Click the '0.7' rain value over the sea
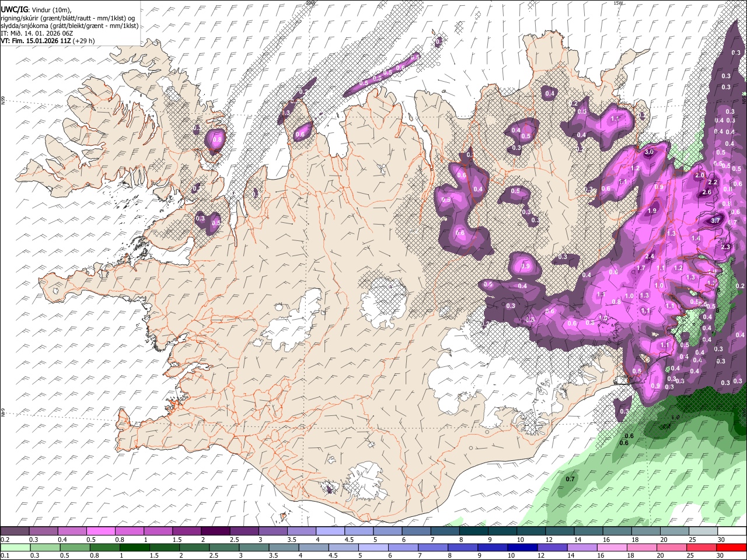Viewport: 747px width, 560px height. coord(570,479)
